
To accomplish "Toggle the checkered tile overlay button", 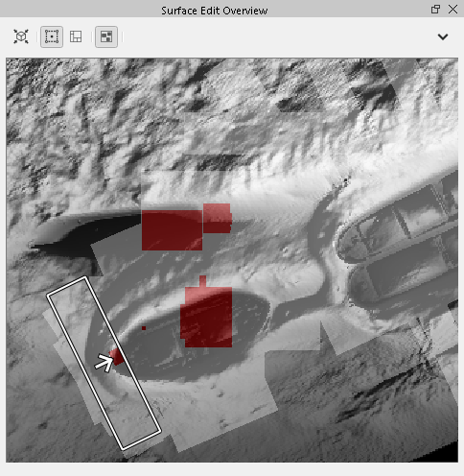I will click(x=106, y=36).
